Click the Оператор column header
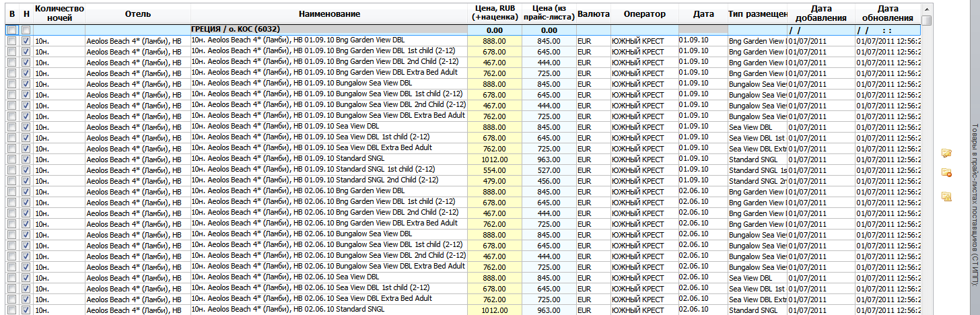This screenshot has height=315, width=980. [x=644, y=14]
